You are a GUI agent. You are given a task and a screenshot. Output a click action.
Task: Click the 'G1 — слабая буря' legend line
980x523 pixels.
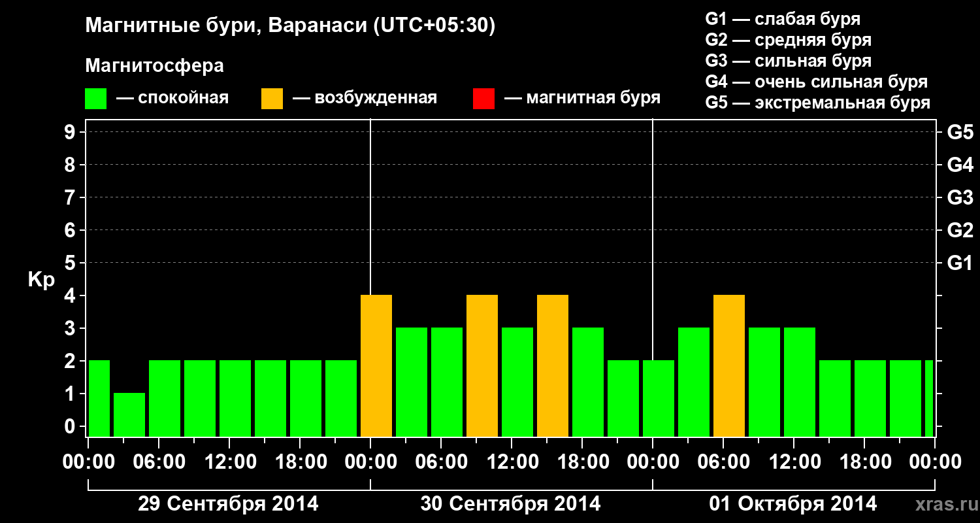point(783,19)
